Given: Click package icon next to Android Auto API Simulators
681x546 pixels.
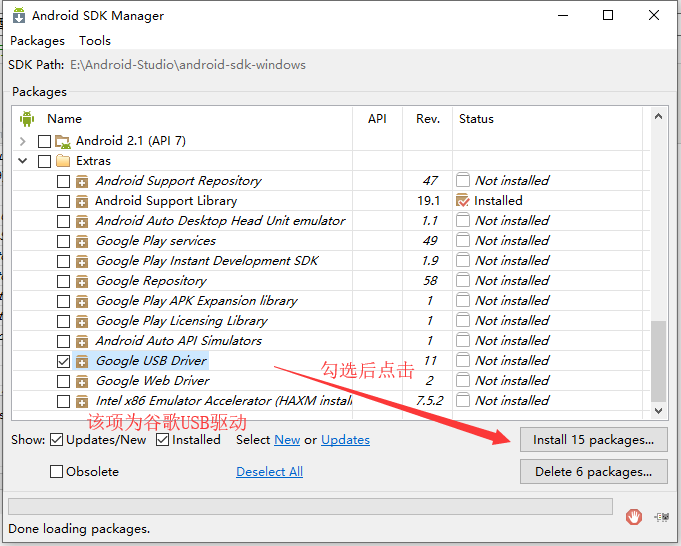Looking at the screenshot, I should click(82, 341).
